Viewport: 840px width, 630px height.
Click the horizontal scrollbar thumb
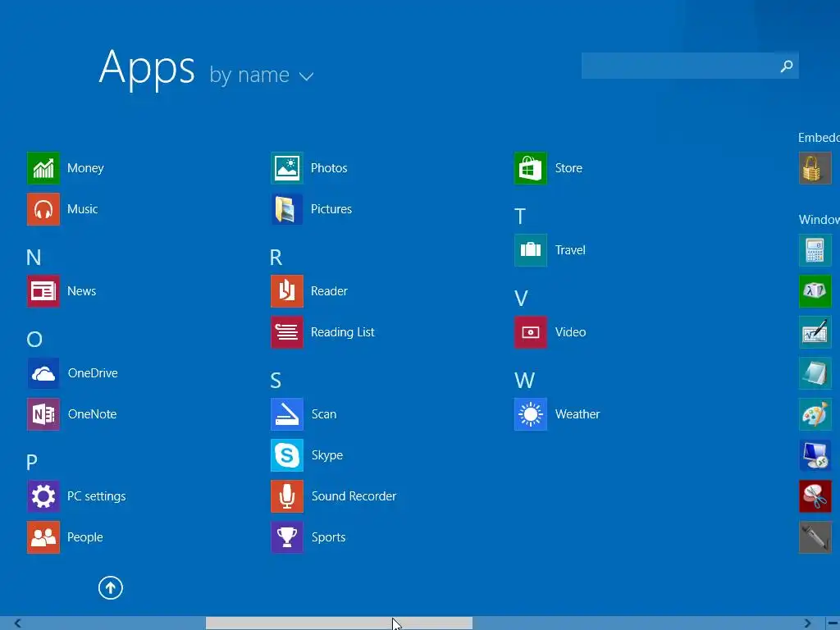point(339,623)
